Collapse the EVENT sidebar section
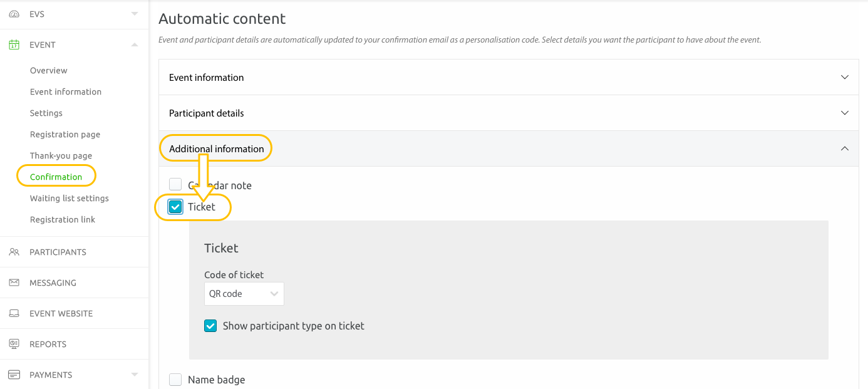 [x=134, y=44]
